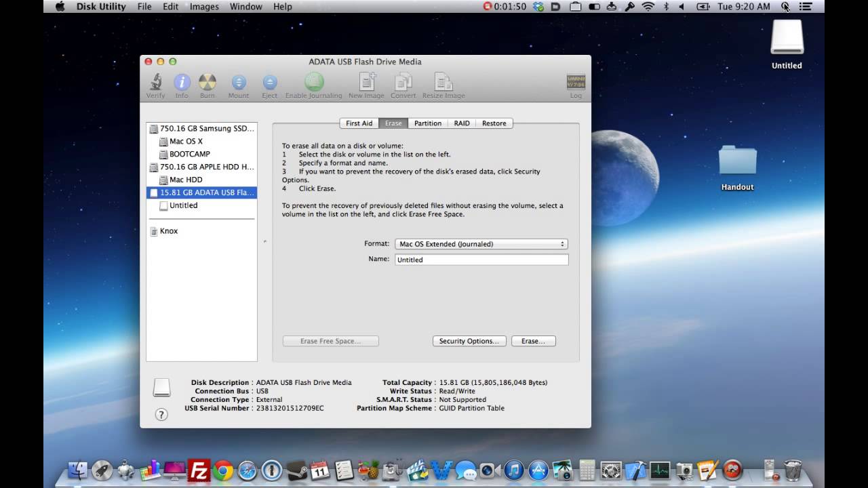Select 750.16 GB APPLE HDD disk
The image size is (868, 488).
[x=201, y=167]
